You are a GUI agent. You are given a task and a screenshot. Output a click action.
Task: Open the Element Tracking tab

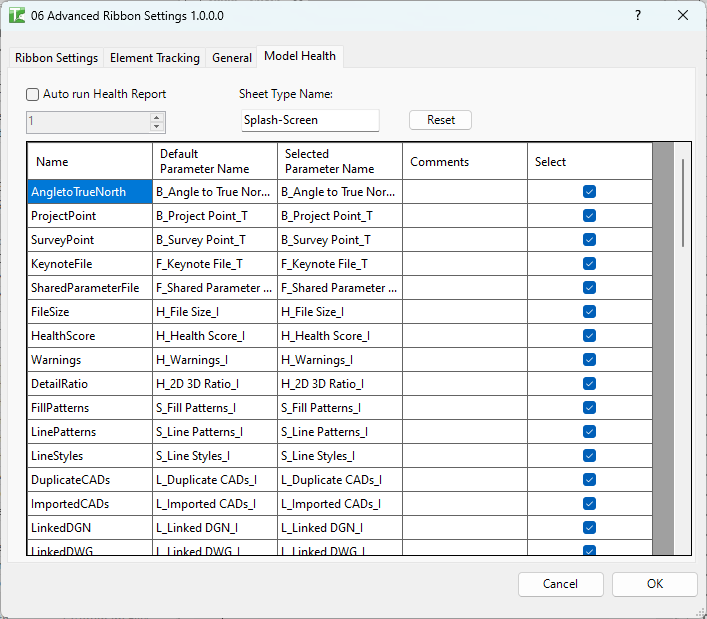154,58
